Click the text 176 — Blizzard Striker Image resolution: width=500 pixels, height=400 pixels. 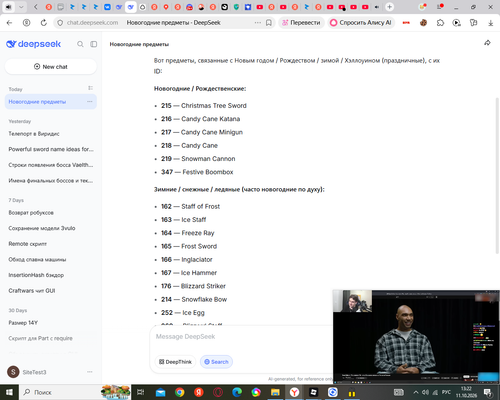pos(193,286)
